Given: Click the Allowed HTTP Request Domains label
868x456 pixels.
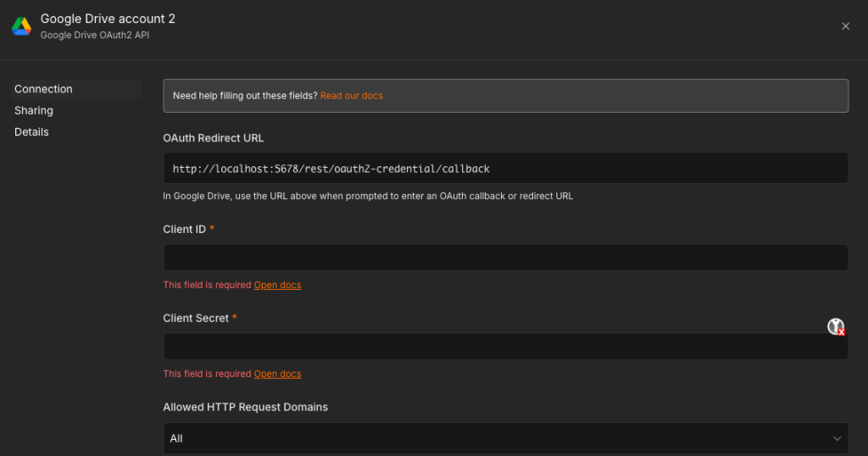Looking at the screenshot, I should tap(245, 408).
